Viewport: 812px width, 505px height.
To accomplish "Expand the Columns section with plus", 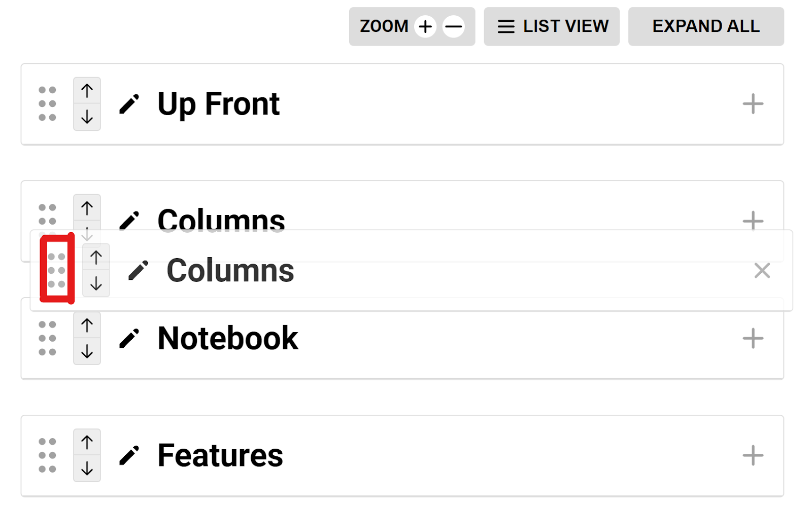I will (x=753, y=221).
